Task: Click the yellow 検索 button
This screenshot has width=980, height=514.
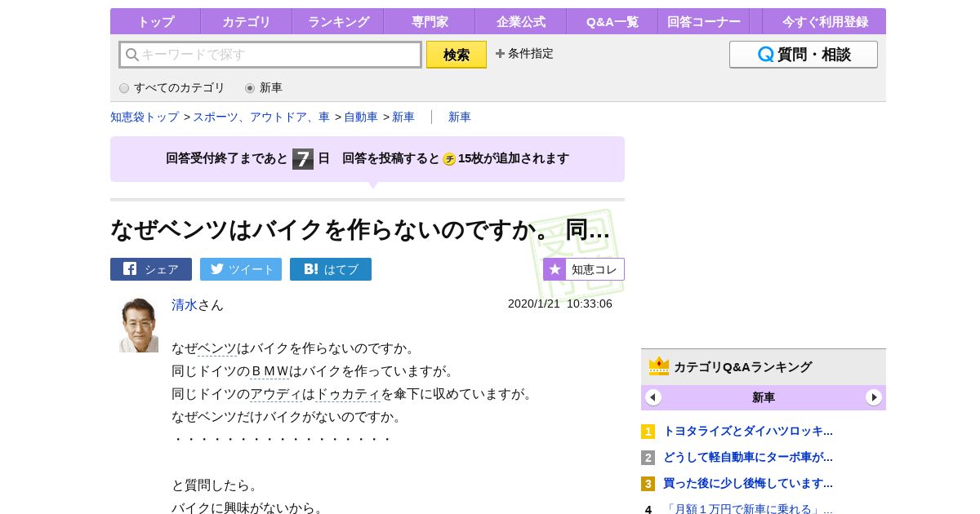Action: coord(457,55)
